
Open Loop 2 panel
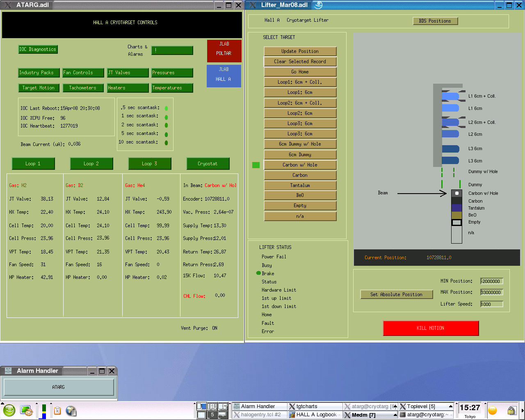91,164
